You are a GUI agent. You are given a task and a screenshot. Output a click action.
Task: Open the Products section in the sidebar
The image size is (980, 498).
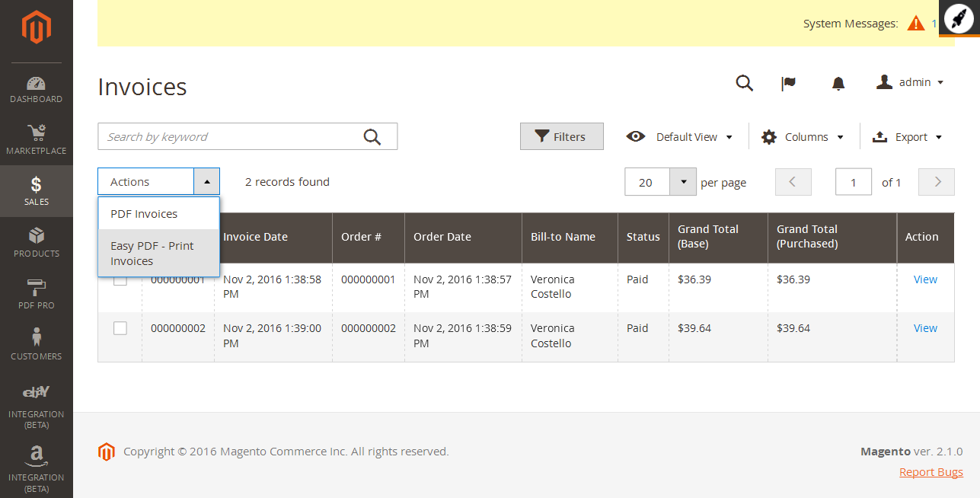[x=36, y=241]
